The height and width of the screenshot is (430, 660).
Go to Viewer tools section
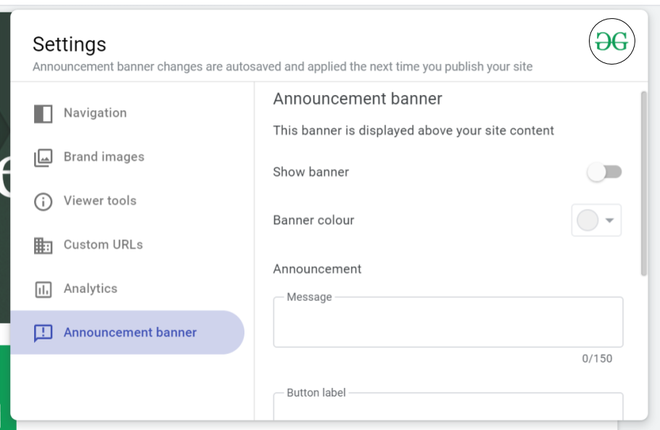click(100, 201)
